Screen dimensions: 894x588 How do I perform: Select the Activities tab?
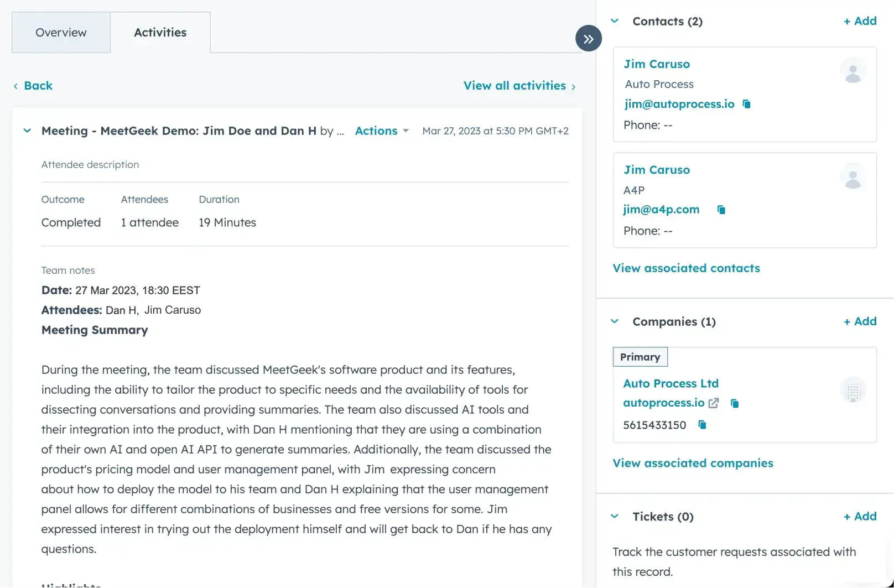[x=160, y=33]
